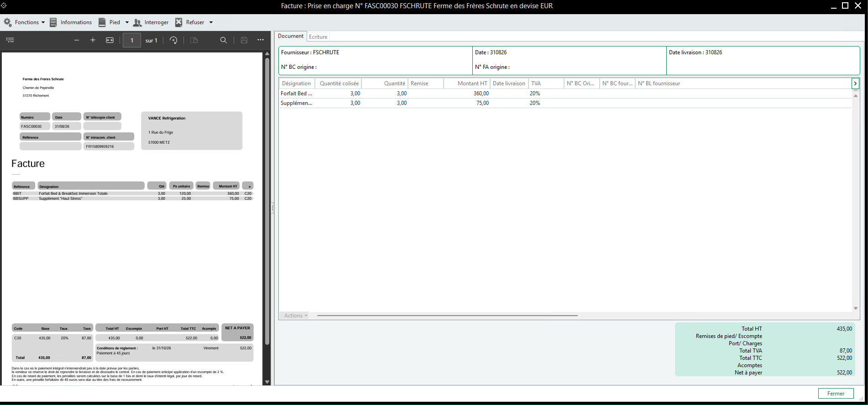Screen dimensions: 868x405
Task: Open the PDF more options ellipsis
Action: (261, 40)
